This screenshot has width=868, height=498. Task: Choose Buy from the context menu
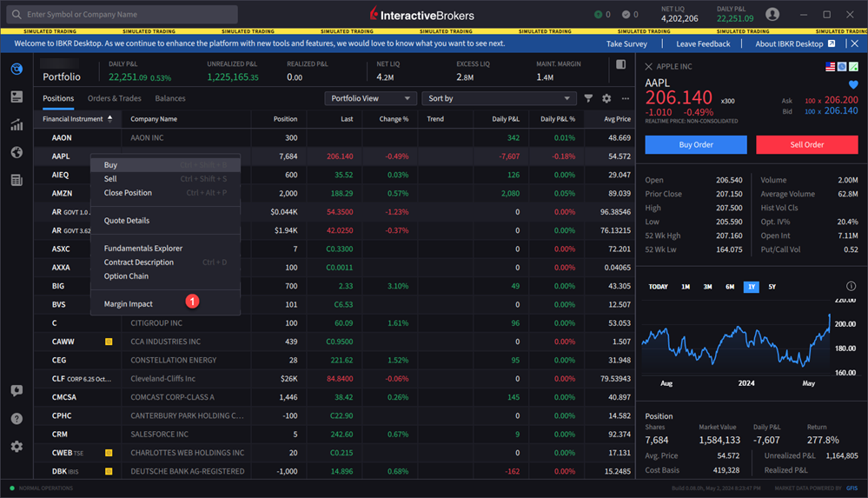tap(165, 165)
